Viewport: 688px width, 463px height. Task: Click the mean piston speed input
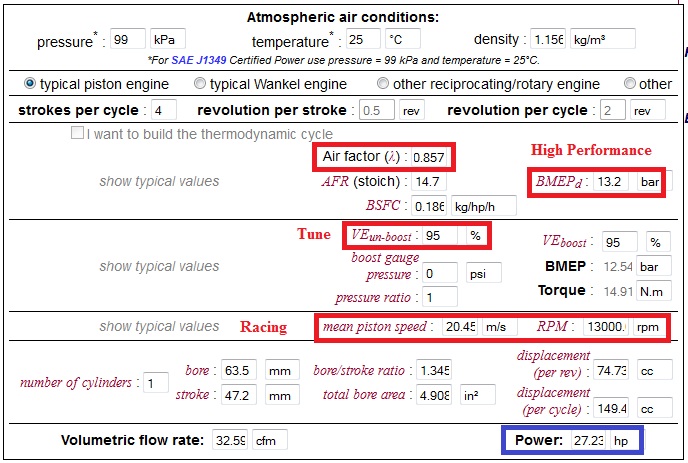[460, 327]
